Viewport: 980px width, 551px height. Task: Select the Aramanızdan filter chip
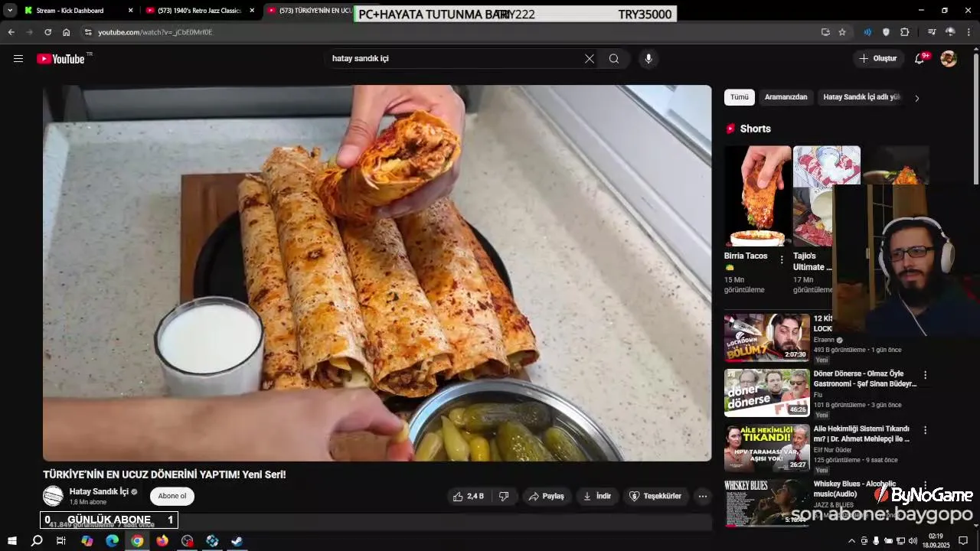[x=786, y=97]
